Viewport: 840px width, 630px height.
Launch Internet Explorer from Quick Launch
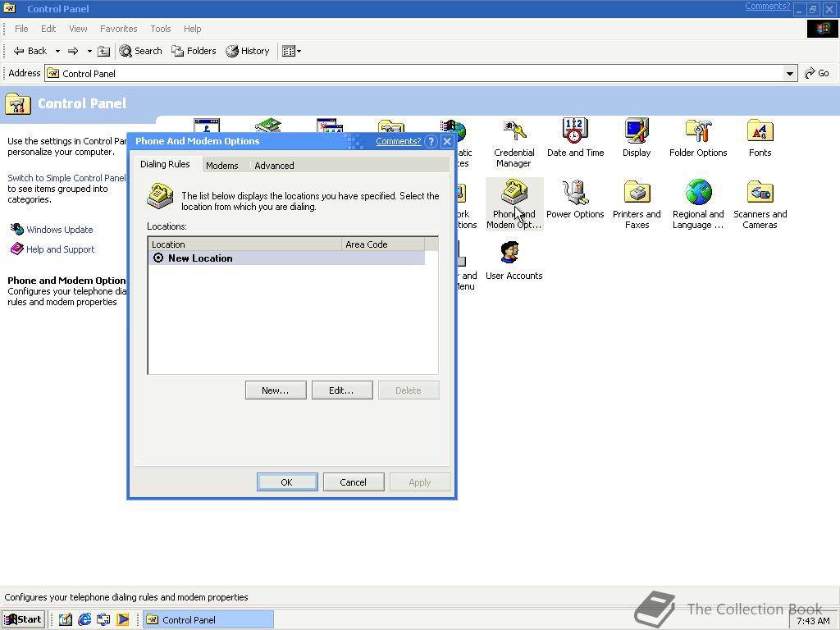point(84,620)
